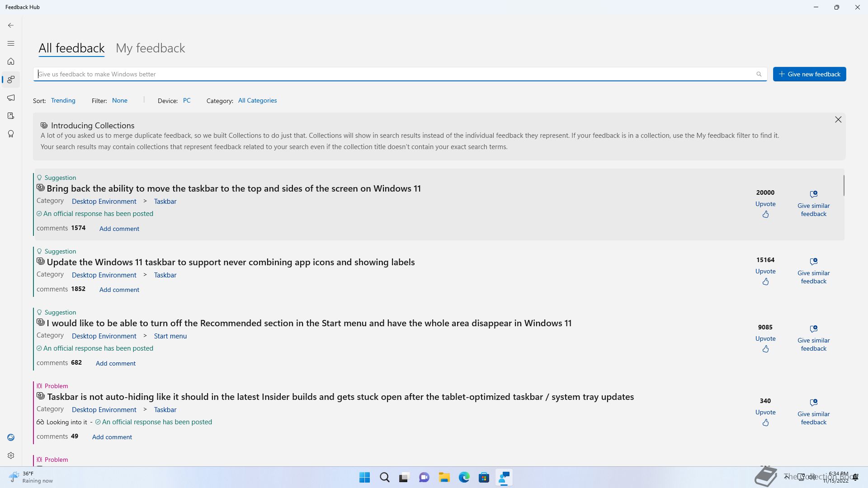Open Taskbar not auto-hiding problem feedback

point(340,397)
